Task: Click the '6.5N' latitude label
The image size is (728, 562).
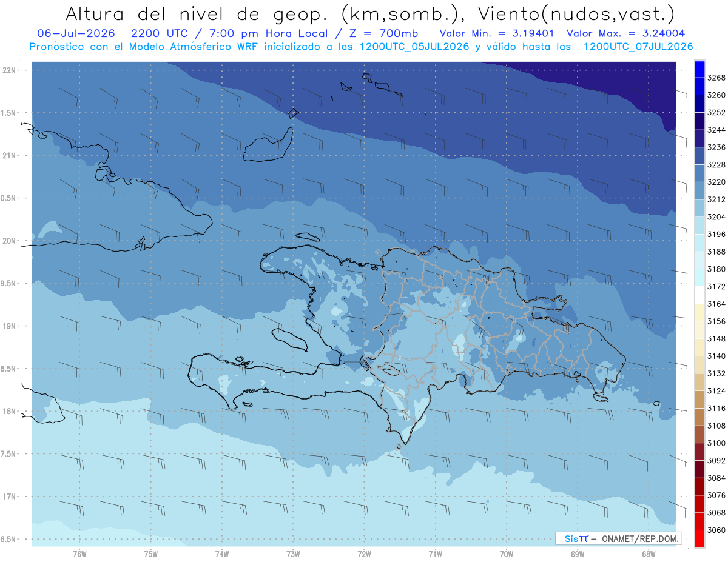Action: pyautogui.click(x=9, y=539)
